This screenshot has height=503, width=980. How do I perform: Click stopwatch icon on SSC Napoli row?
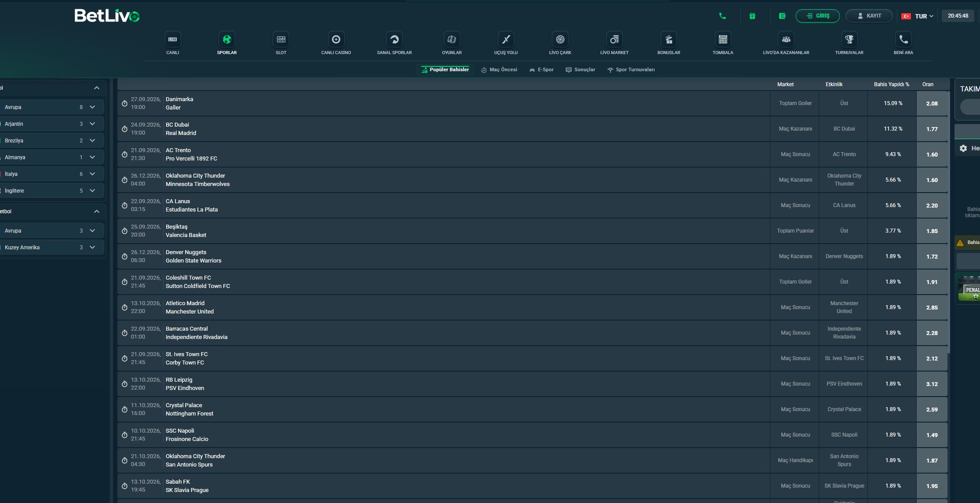click(x=124, y=435)
